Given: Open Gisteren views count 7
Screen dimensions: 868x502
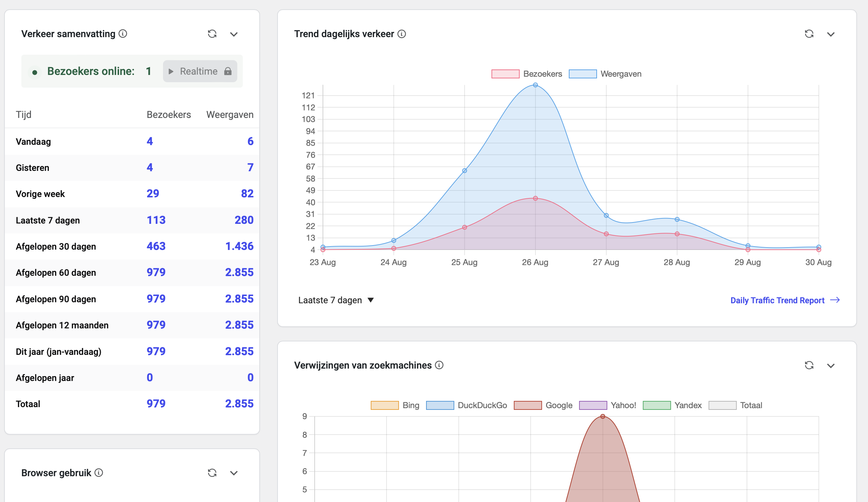Looking at the screenshot, I should (250, 167).
